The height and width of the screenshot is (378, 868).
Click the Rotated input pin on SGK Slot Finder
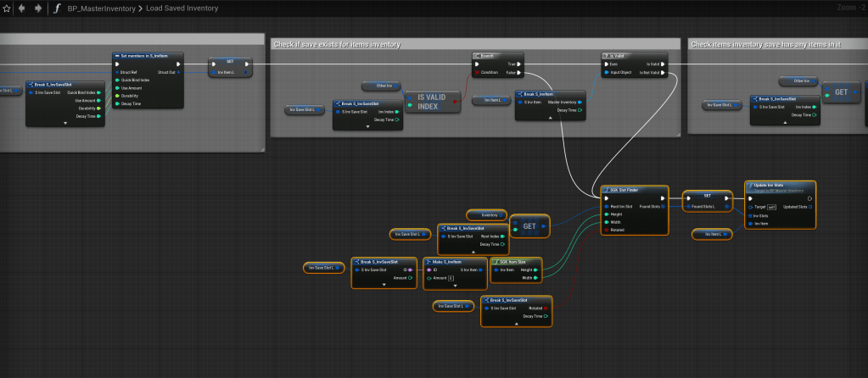(x=606, y=230)
